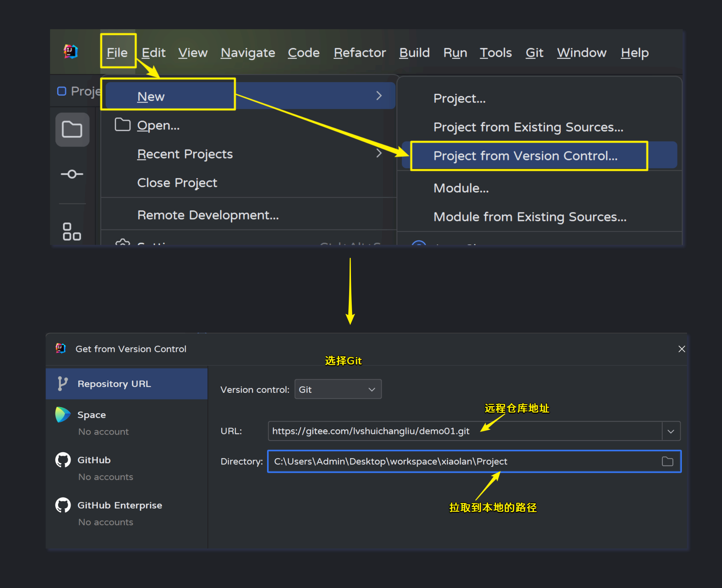Close the Get from Version Control dialog
This screenshot has width=722, height=588.
(x=681, y=349)
